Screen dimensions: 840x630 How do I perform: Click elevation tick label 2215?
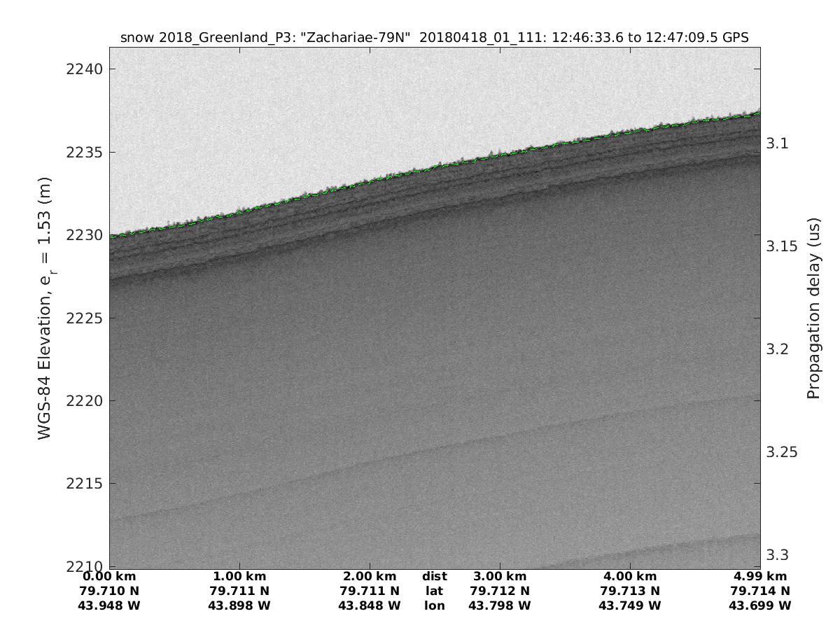pos(85,484)
